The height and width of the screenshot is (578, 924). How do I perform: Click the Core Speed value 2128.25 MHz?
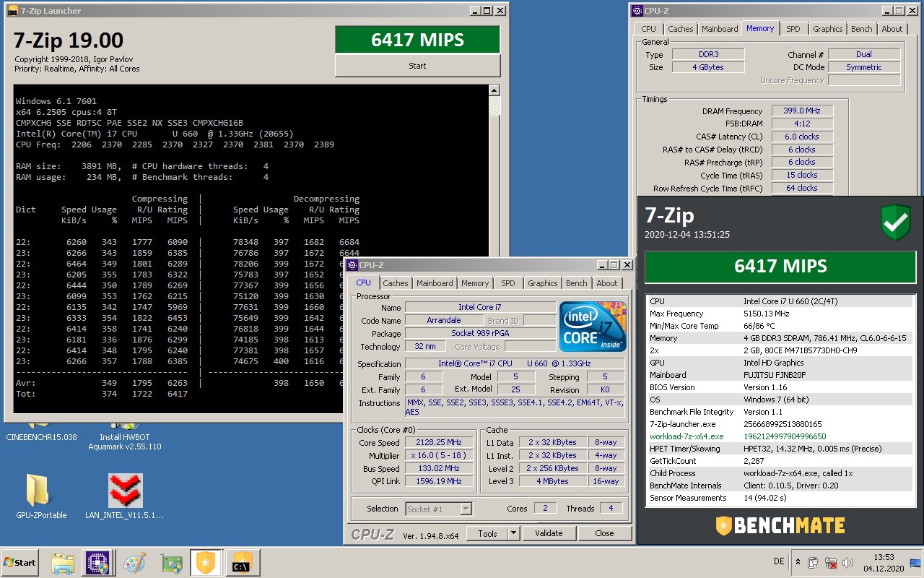coord(439,442)
